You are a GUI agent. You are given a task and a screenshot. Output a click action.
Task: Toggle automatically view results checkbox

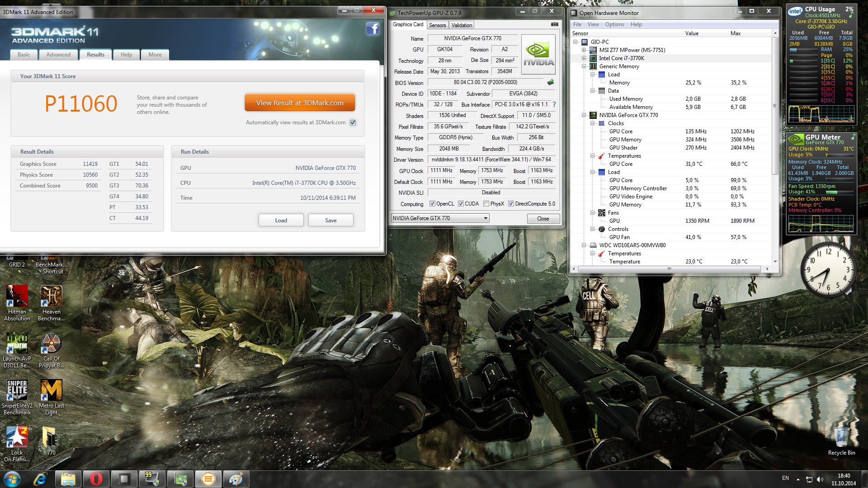click(x=353, y=122)
